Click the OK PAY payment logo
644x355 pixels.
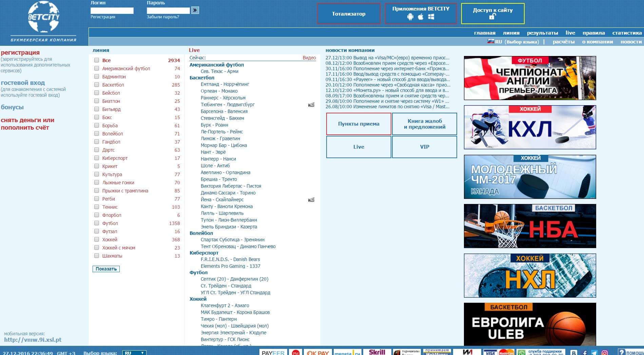pyautogui.click(x=317, y=352)
